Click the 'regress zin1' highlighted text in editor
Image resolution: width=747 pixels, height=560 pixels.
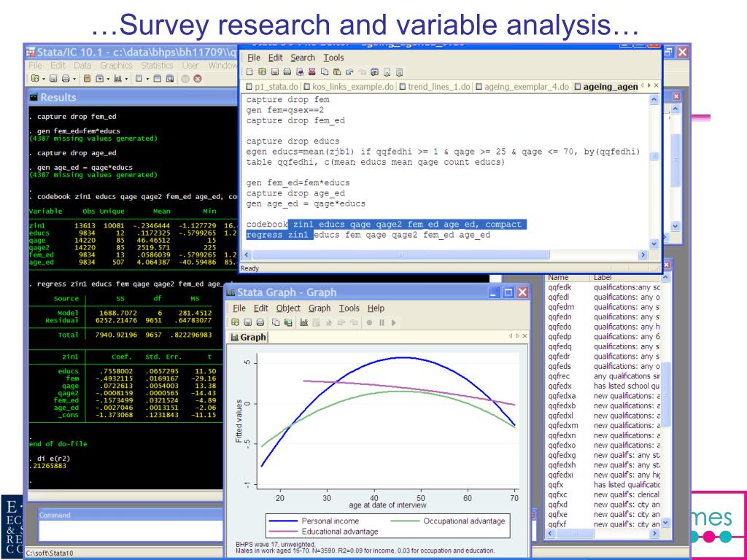pos(279,235)
